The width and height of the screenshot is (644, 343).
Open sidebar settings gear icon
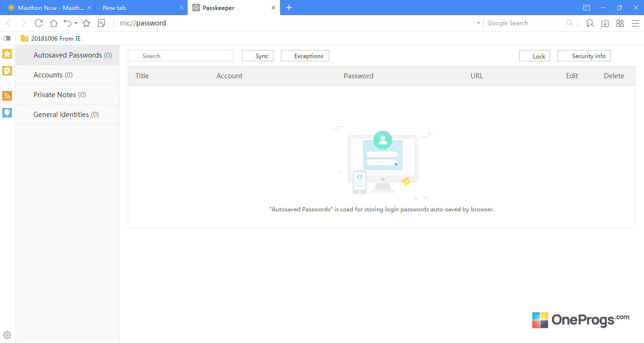pyautogui.click(x=7, y=335)
